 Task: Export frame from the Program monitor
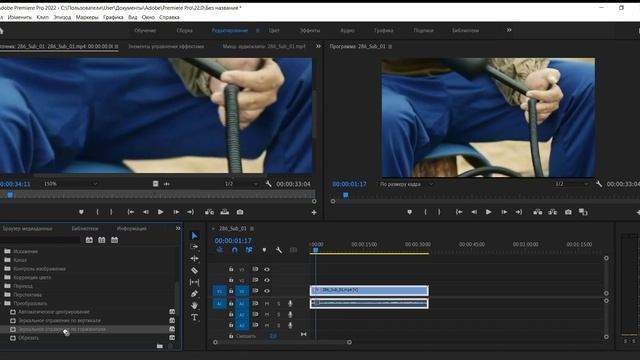pos(568,212)
